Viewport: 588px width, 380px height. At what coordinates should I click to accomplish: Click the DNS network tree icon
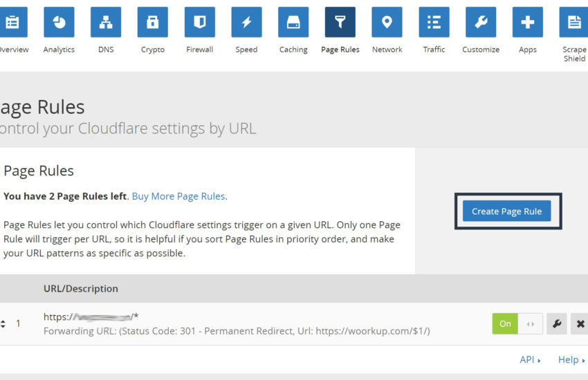(106, 22)
